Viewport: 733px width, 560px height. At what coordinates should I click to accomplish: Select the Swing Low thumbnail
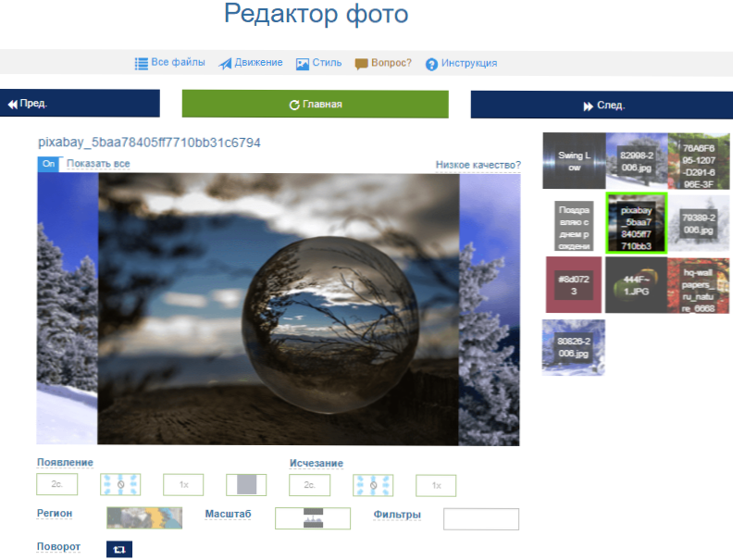(x=574, y=161)
